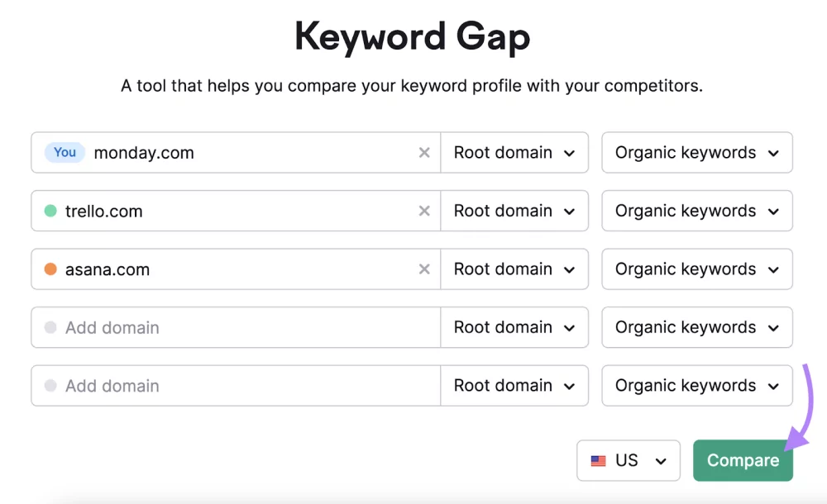Screen dimensions: 827x504
Task: Open the US country selector
Action: click(629, 461)
